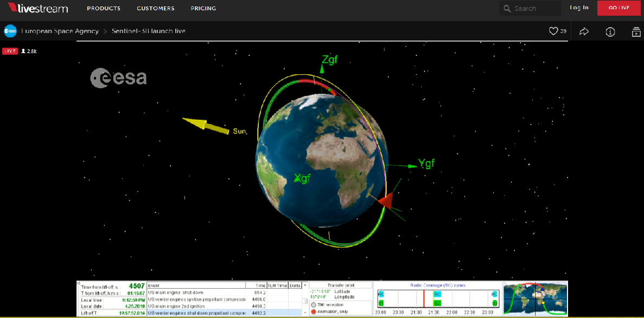
Task: Select the TM reception radio button
Action: (x=313, y=305)
